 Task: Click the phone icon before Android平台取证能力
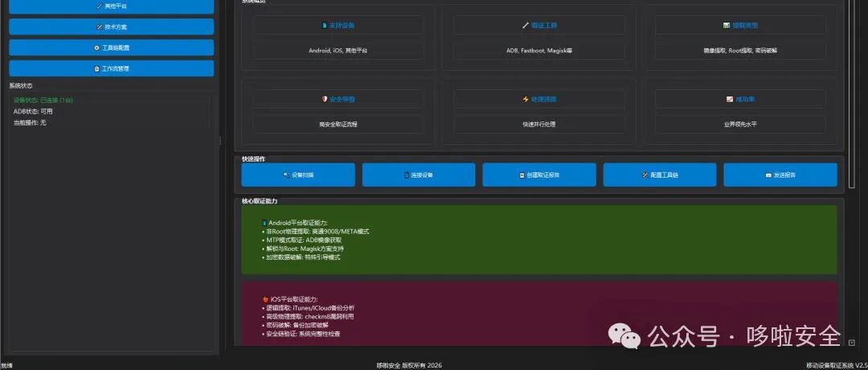tap(264, 224)
